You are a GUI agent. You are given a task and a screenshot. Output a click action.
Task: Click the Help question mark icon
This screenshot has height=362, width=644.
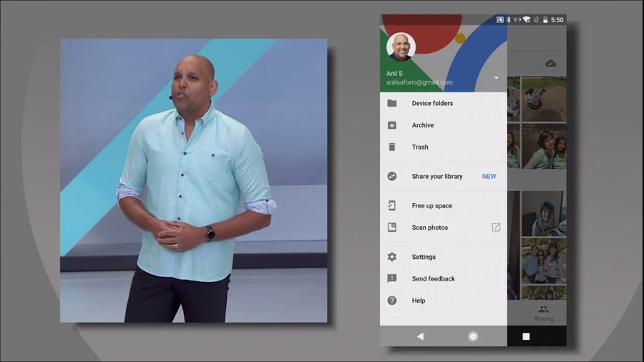tap(392, 300)
